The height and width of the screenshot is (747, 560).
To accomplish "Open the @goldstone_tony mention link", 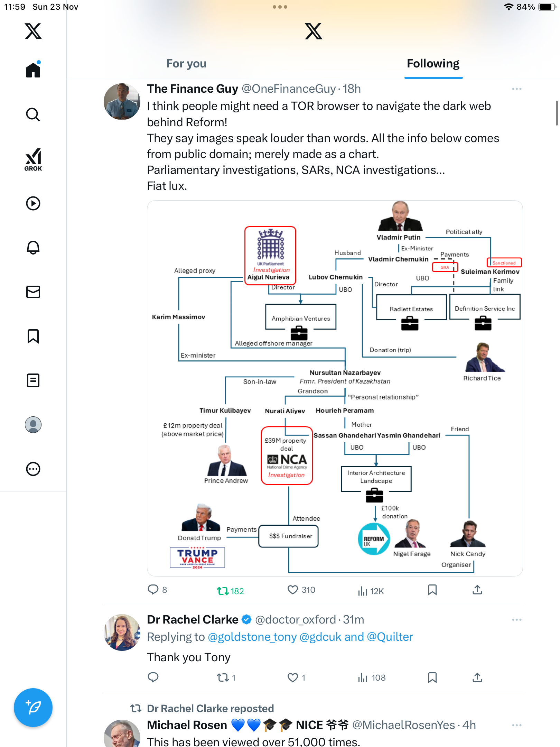I will coord(252,637).
